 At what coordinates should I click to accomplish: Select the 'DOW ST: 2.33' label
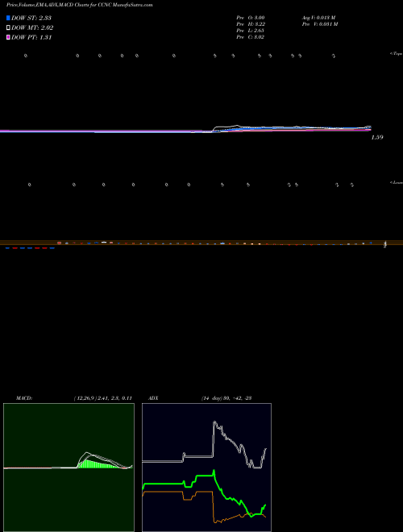point(31,18)
